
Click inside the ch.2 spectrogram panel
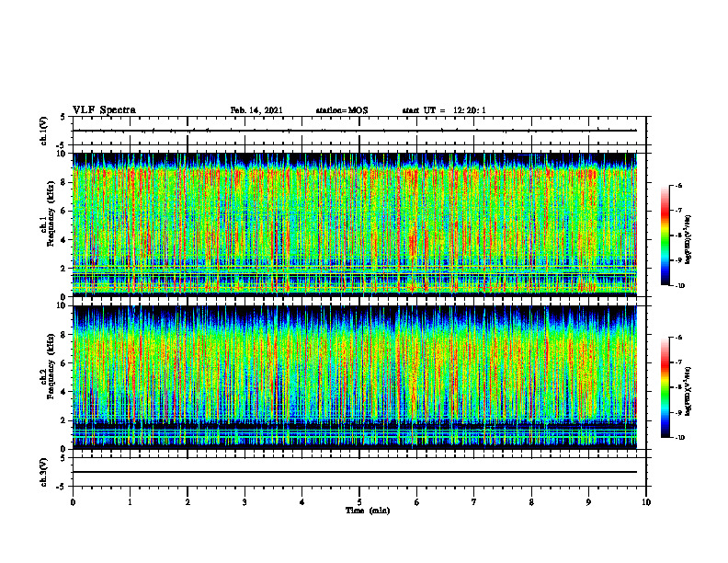point(355,377)
